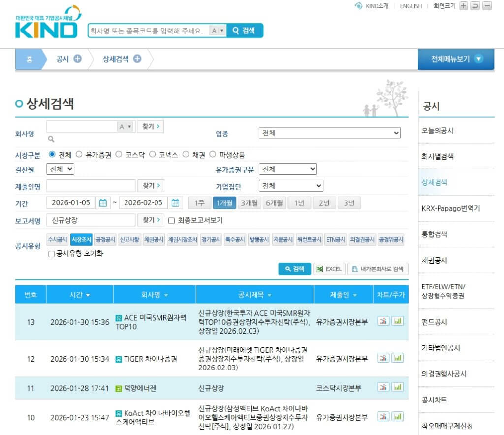Go to 회사별검색 in the side menu

pyautogui.click(x=438, y=157)
